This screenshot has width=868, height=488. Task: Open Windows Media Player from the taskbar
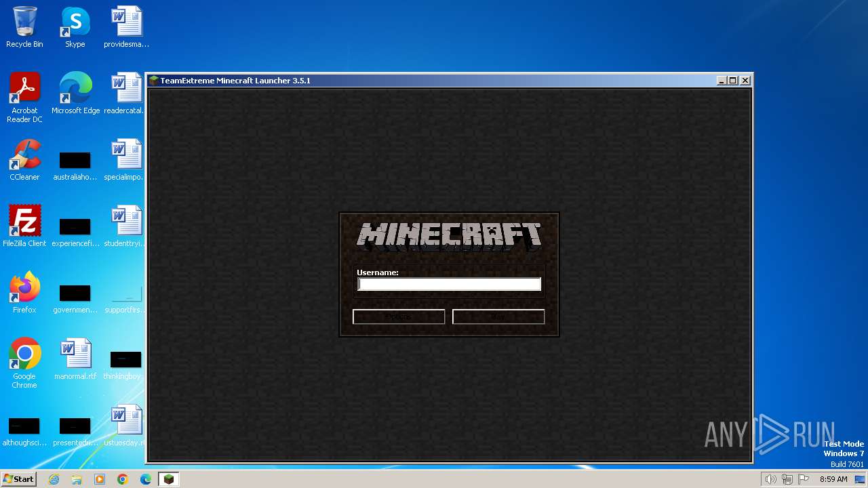[100, 479]
